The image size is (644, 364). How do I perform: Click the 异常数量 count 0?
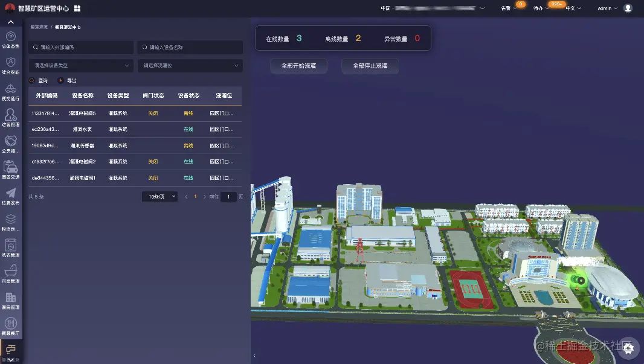[417, 38]
